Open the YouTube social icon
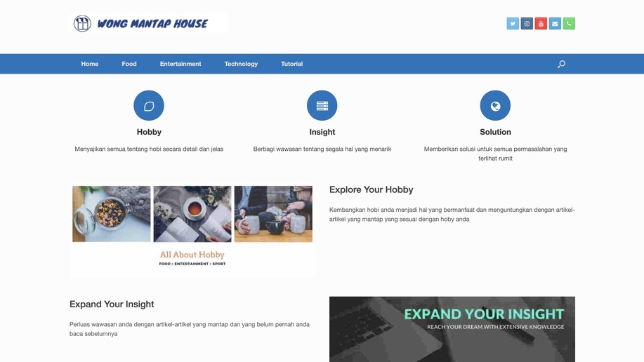This screenshot has height=362, width=644. [541, 23]
